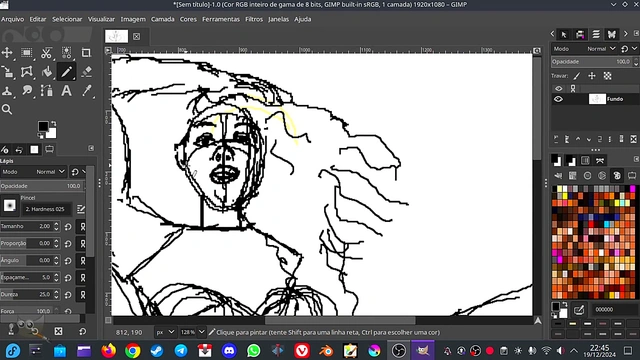640x360 pixels.
Task: Switch to the Layers dock tab
Action: [x=596, y=34]
